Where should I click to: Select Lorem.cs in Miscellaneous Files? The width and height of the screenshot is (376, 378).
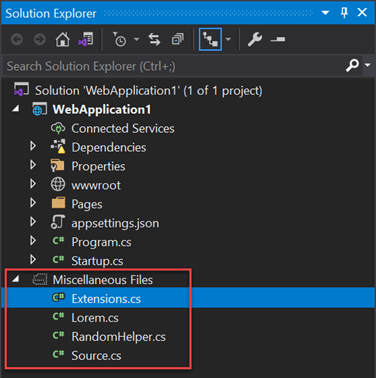pos(95,318)
